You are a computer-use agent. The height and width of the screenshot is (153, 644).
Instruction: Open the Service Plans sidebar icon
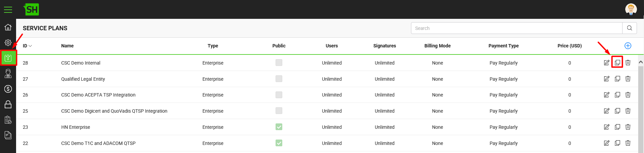click(8, 58)
